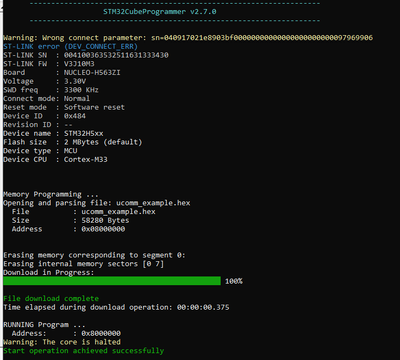This screenshot has height=360, width=400.
Task: Click the File download complete message
Action: (x=51, y=298)
